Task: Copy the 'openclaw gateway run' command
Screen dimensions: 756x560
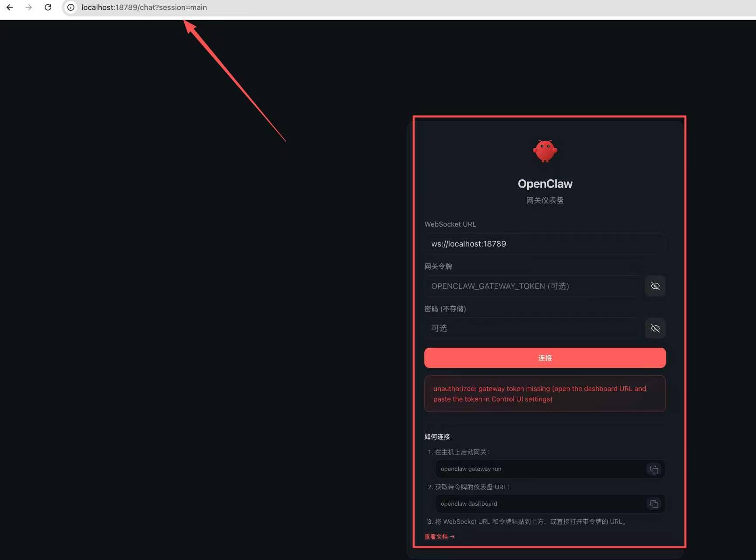Action: click(x=654, y=469)
